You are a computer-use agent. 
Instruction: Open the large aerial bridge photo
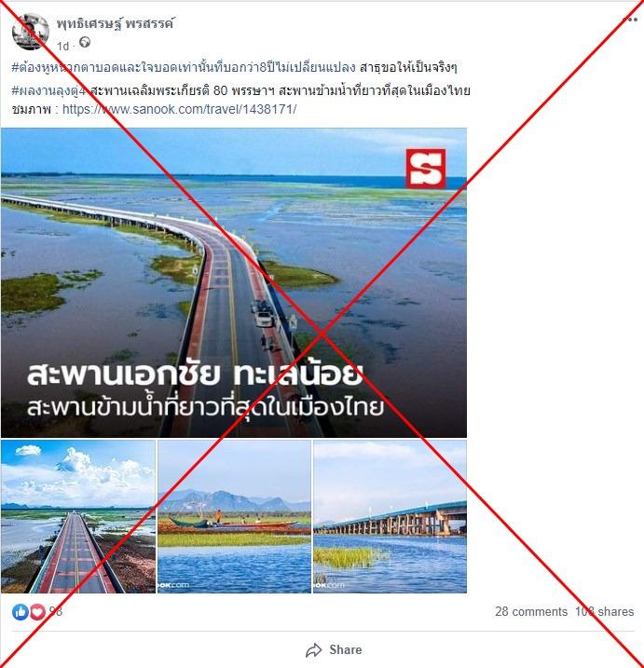tap(234, 282)
